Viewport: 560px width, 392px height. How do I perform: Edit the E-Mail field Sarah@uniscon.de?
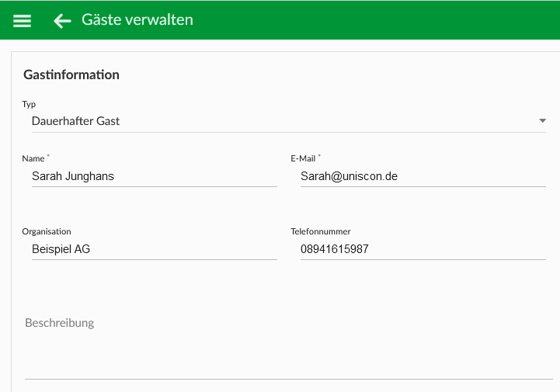(423, 176)
